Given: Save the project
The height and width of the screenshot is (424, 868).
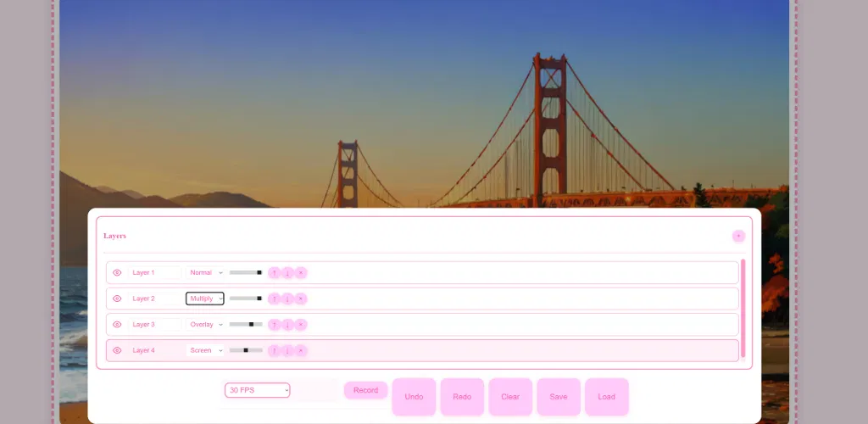Looking at the screenshot, I should pyautogui.click(x=559, y=397).
